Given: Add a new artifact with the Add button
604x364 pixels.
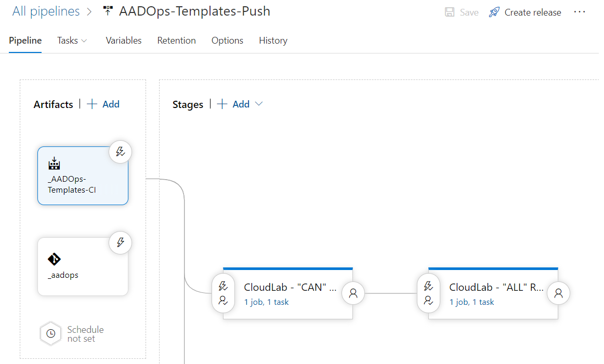Looking at the screenshot, I should click(103, 104).
